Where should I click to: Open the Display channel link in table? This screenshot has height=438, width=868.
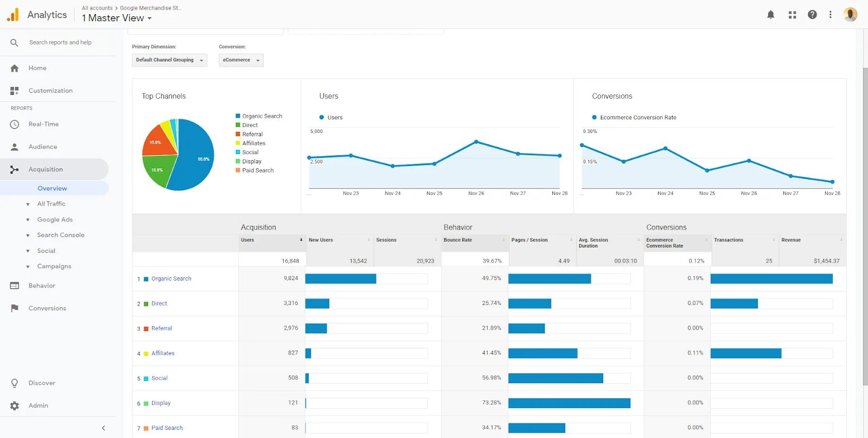(x=161, y=403)
